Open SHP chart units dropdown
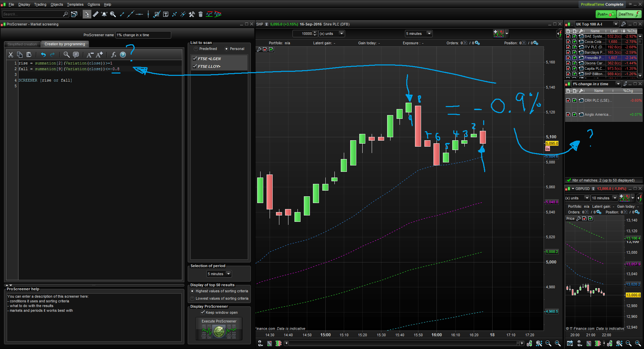644x349 pixels. click(x=331, y=34)
